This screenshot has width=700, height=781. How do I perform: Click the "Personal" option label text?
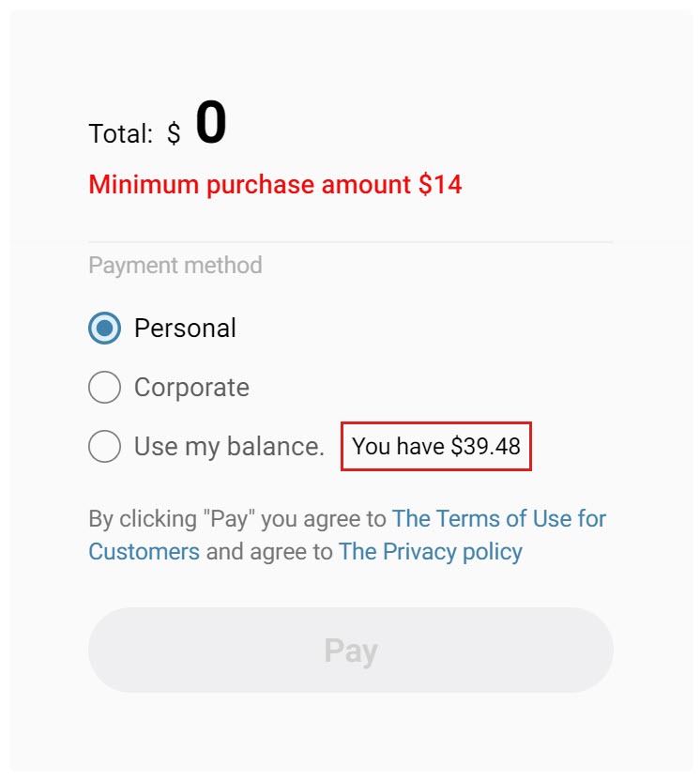[185, 328]
